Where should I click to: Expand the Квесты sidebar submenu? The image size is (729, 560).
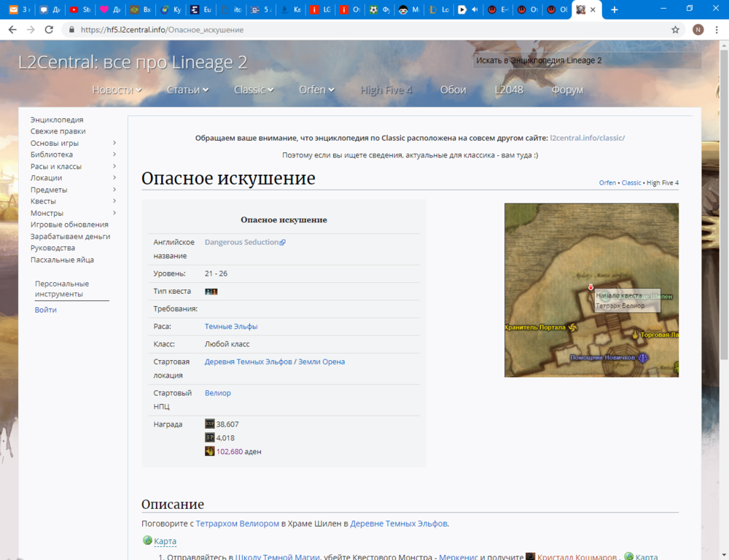coord(114,201)
